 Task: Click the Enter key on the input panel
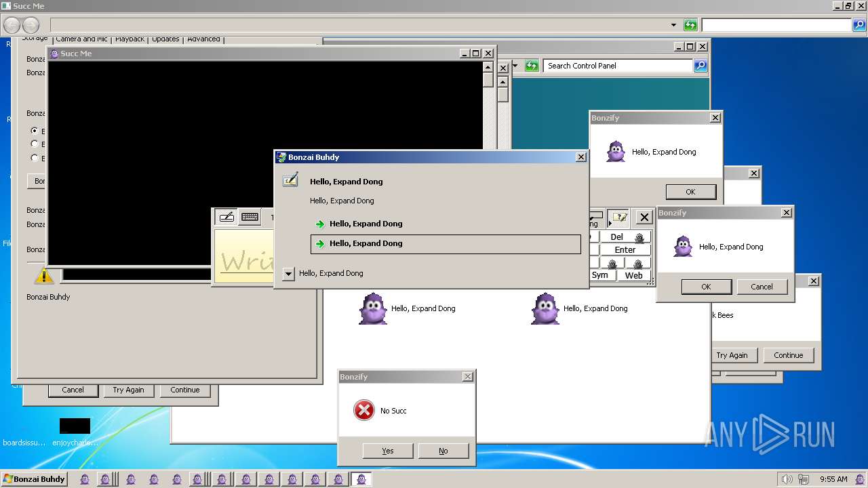[x=625, y=249]
